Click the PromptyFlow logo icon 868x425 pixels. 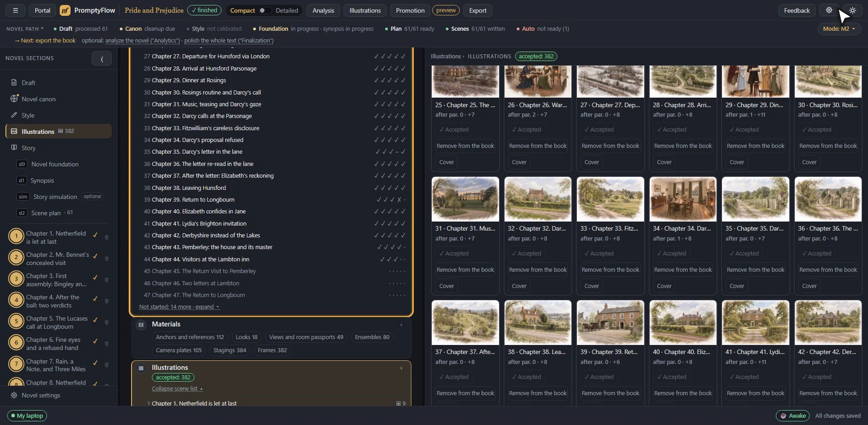point(65,10)
